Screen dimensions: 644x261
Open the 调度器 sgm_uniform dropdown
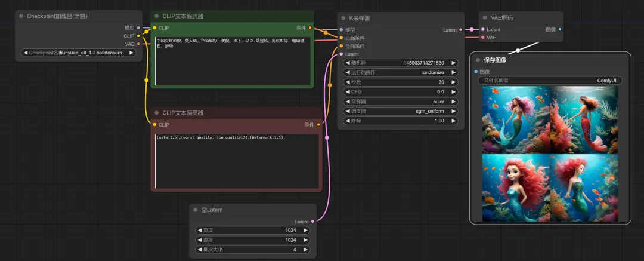(x=401, y=111)
